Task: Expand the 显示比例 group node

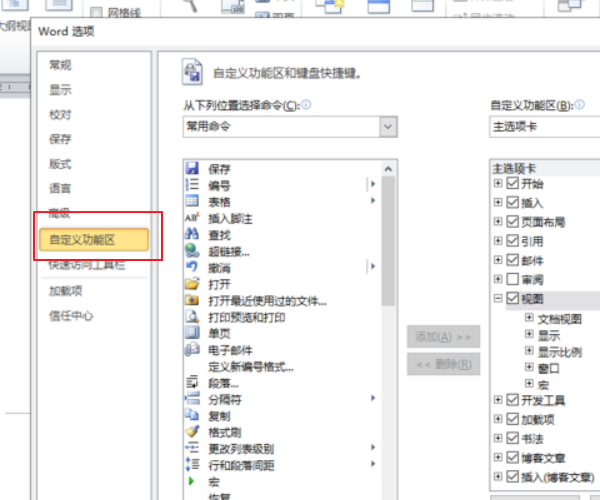Action: (529, 350)
